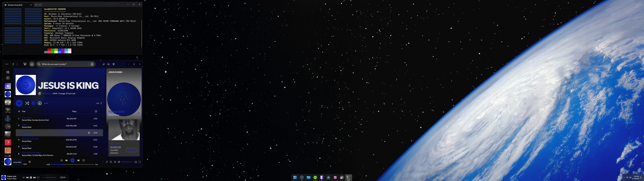
Task: Seek in desktop media widget progress line
Action: [x=49, y=177]
